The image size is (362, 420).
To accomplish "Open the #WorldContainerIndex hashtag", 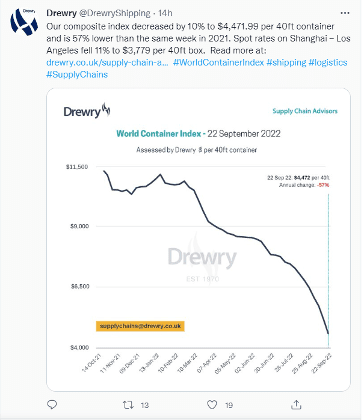I will coord(219,62).
